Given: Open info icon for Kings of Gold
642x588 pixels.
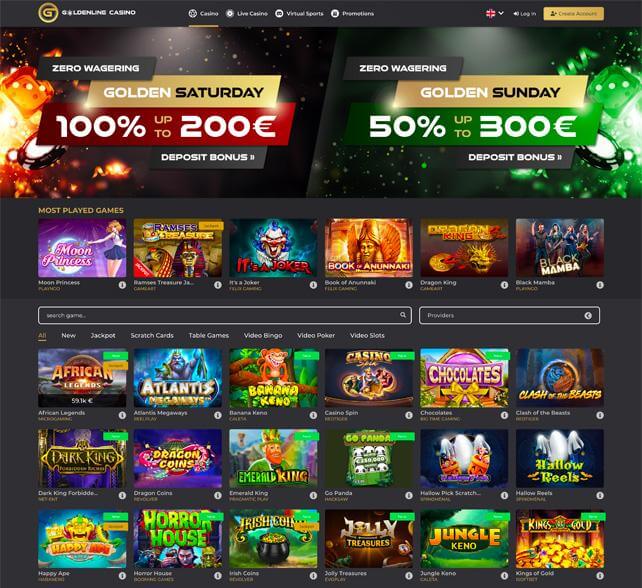Looking at the screenshot, I should 600,576.
